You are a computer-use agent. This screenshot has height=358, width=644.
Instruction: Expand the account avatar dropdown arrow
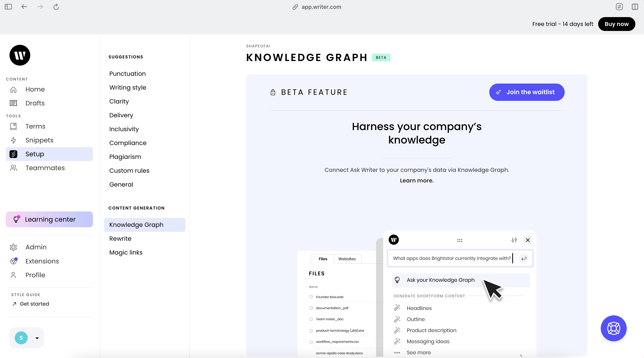point(37,338)
